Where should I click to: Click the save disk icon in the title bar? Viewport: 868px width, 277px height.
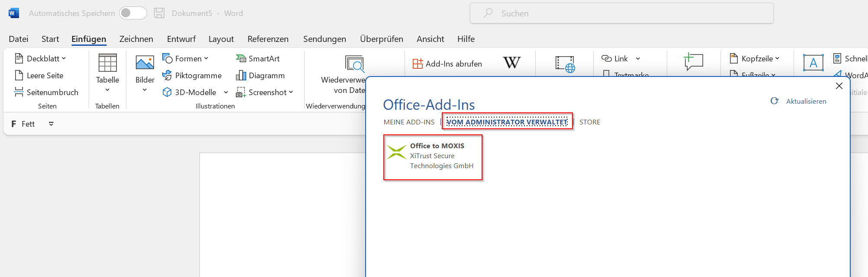click(x=159, y=13)
